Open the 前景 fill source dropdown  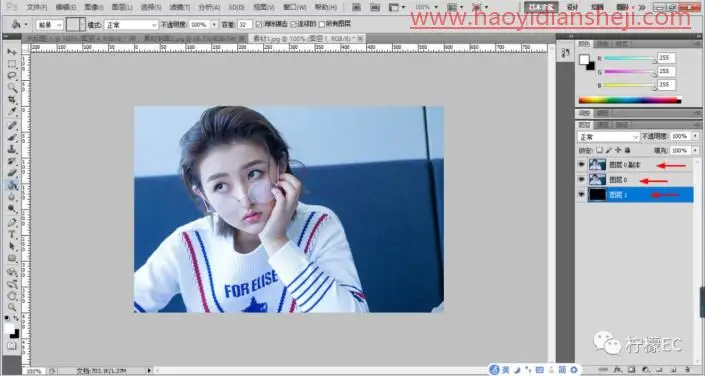click(x=49, y=25)
